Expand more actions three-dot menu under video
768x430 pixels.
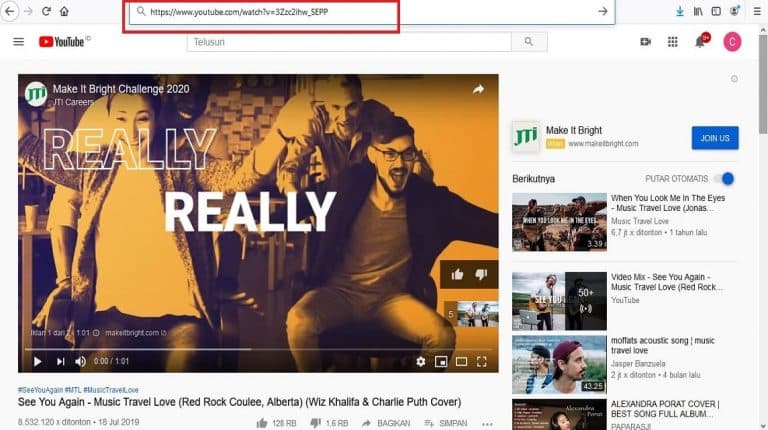[487, 423]
